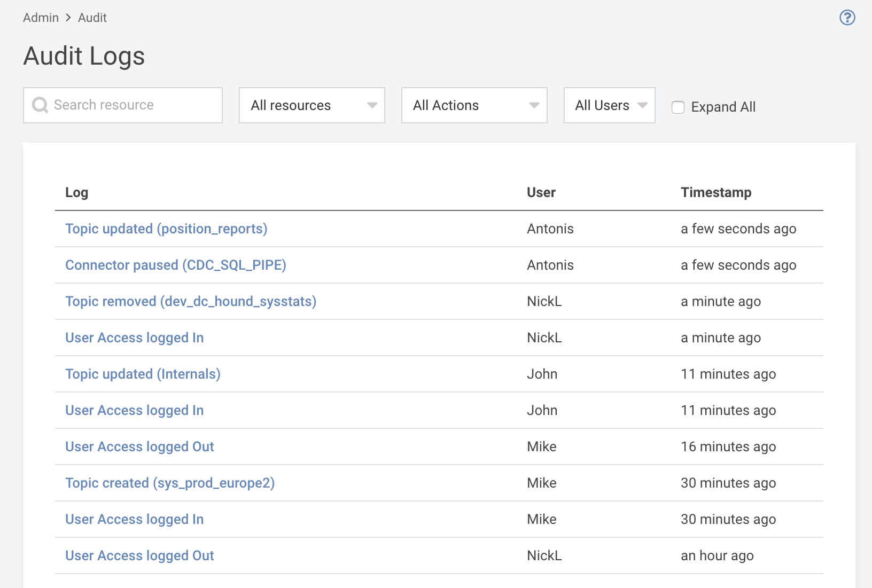Open NickL's User Access logged Out entry
The height and width of the screenshot is (588, 872).
click(139, 555)
